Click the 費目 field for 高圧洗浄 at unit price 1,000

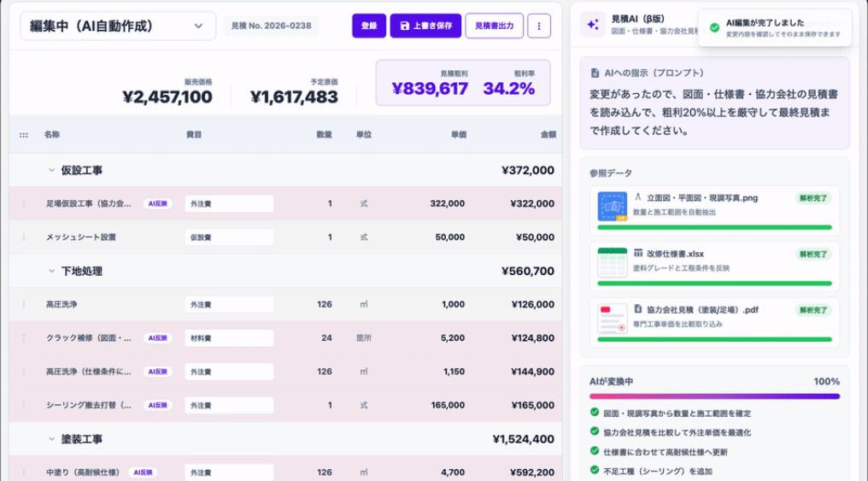228,304
